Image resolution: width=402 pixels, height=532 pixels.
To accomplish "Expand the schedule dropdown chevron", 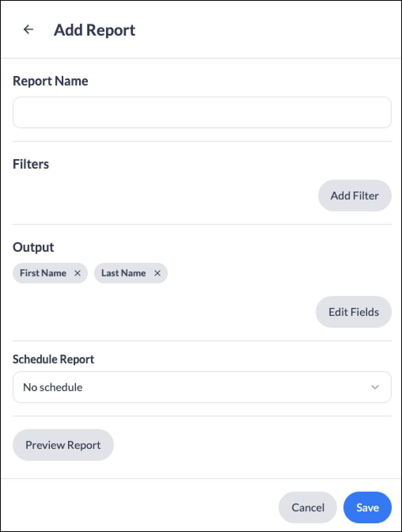I will coord(375,387).
